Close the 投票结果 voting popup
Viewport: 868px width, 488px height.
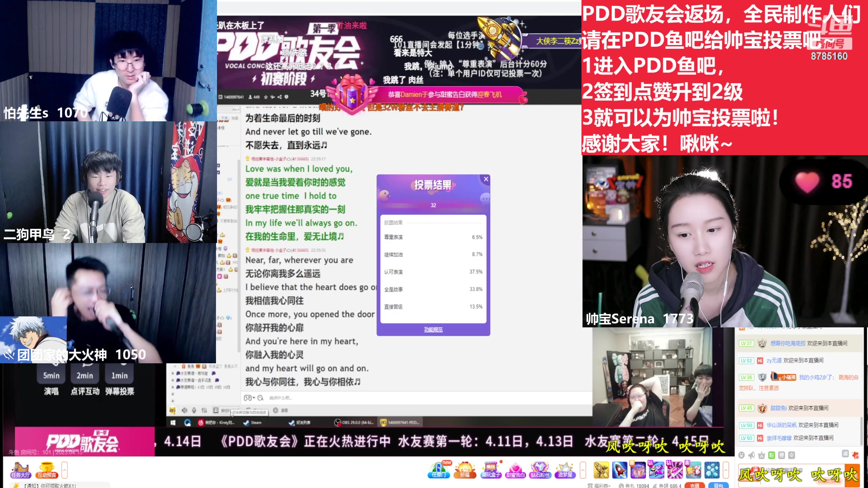[486, 179]
